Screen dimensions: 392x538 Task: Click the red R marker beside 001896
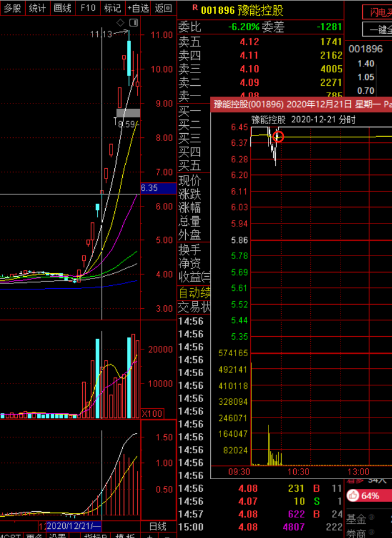click(195, 7)
